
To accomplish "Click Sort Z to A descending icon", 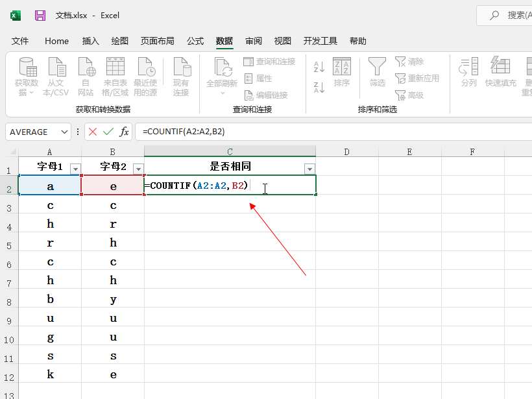I will click(319, 88).
